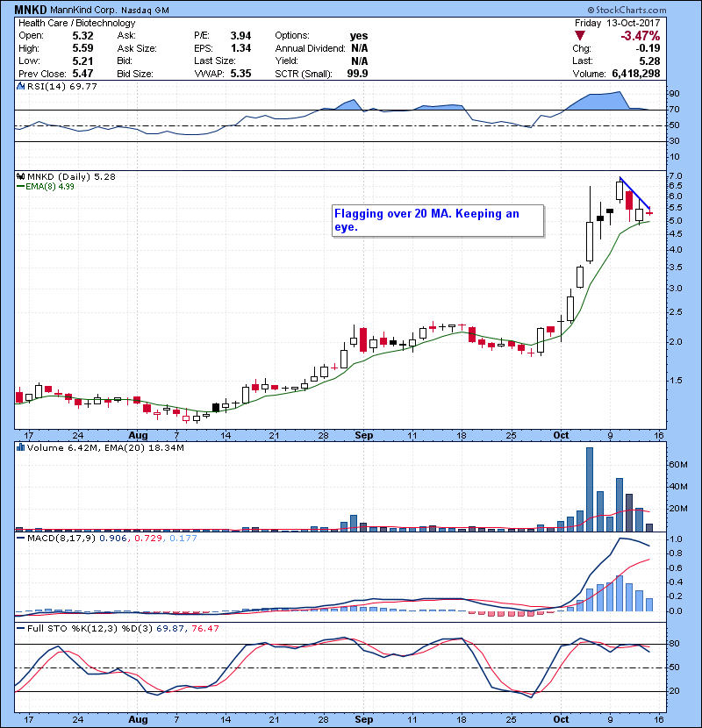The width and height of the screenshot is (702, 728).
Task: Click the Yield label in the header
Action: 286,61
